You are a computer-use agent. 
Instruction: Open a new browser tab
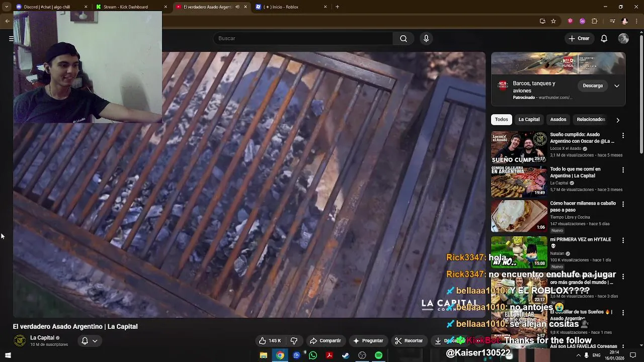[x=337, y=7]
